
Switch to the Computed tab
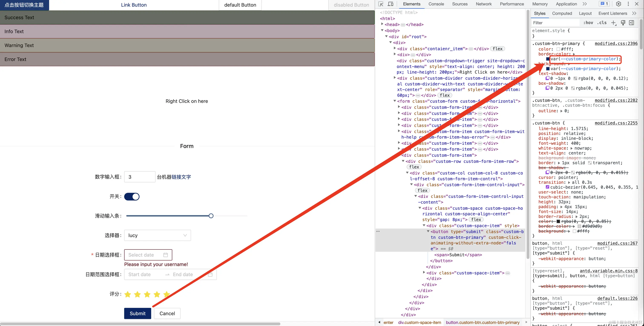point(562,13)
